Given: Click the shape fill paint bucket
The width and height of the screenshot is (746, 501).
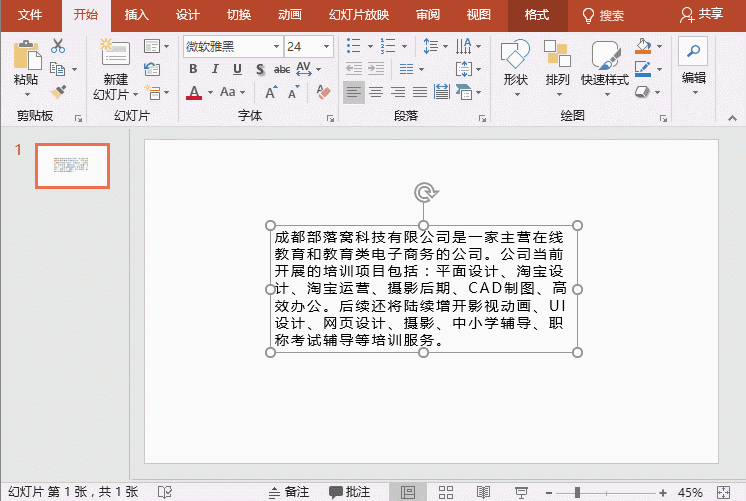Looking at the screenshot, I should click(643, 46).
